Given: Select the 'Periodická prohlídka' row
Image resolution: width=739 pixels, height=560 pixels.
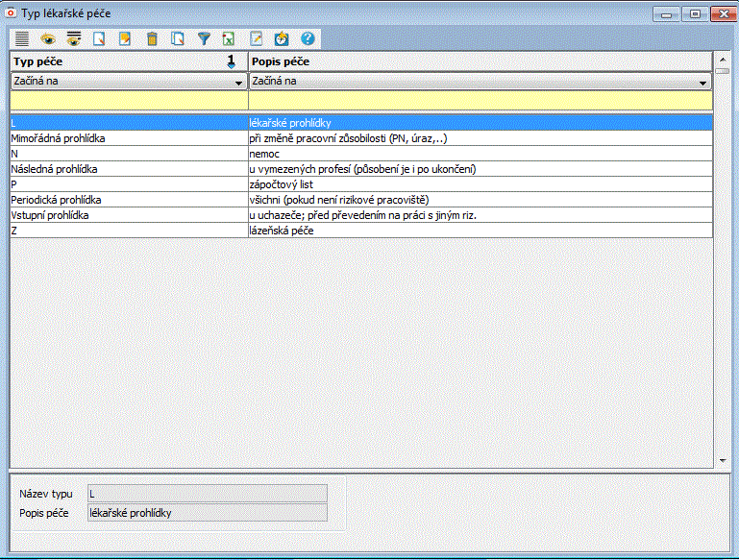Looking at the screenshot, I should point(128,200).
